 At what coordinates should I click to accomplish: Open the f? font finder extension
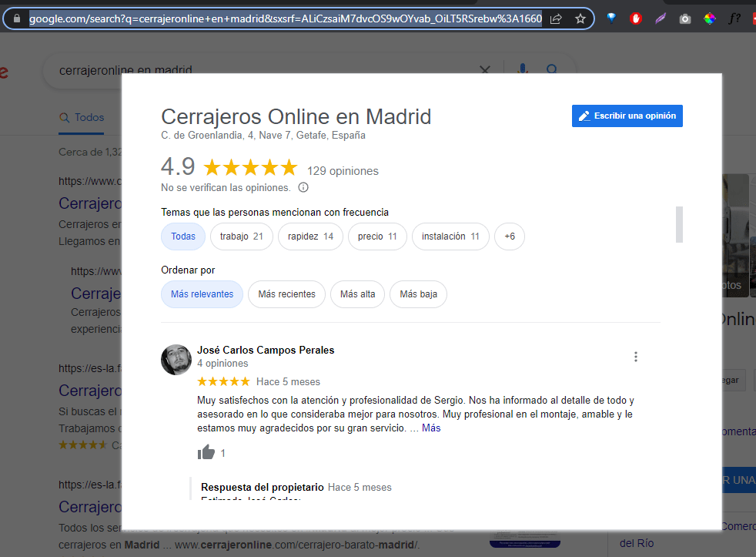click(x=734, y=18)
